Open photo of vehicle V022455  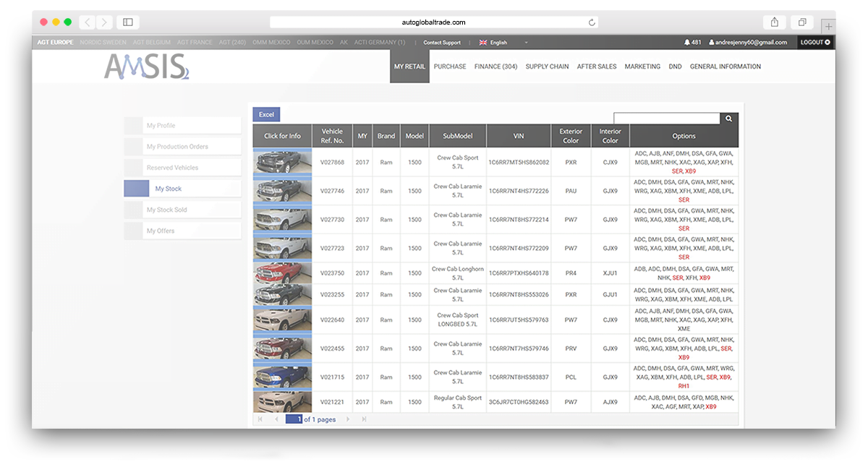[x=282, y=348]
